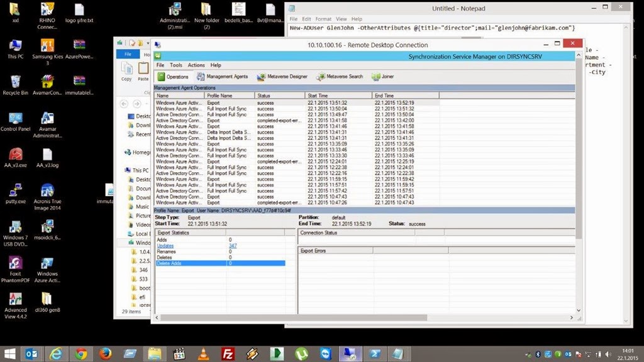The image size is (644, 362).
Task: Sort by Status column header
Action: point(280,96)
